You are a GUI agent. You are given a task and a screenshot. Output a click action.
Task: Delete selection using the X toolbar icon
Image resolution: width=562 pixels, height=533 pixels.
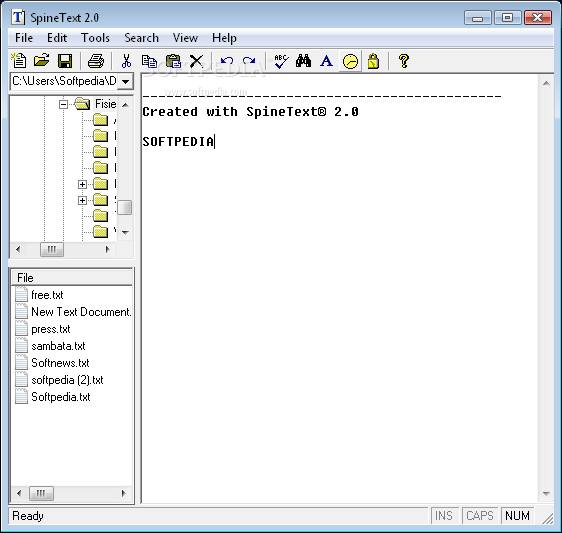point(196,61)
